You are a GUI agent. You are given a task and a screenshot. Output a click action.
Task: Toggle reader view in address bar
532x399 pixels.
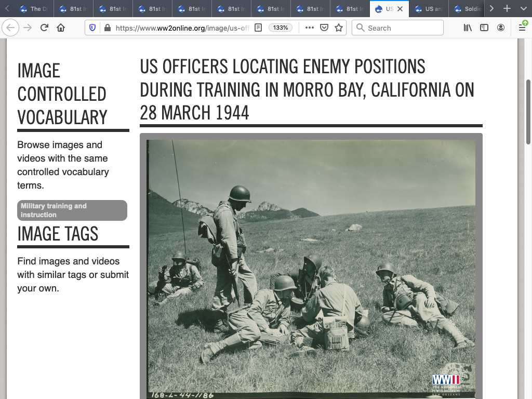pos(258,28)
